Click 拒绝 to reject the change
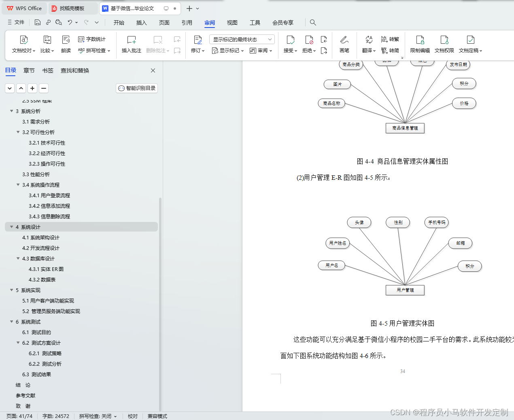 309,44
